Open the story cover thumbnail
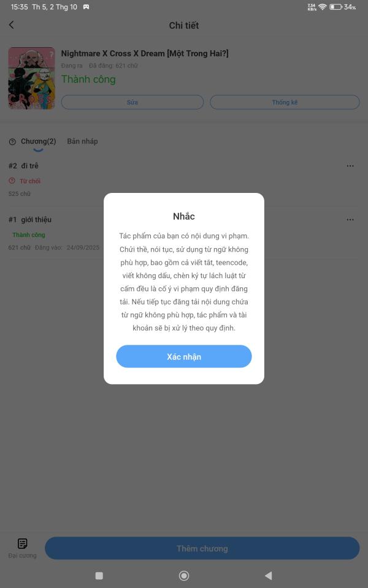 point(31,78)
